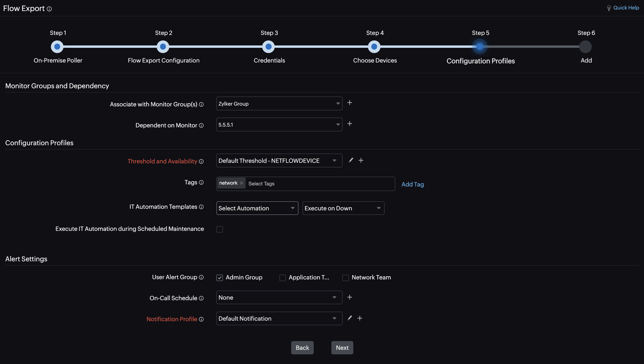Open the On-Call Schedule dropdown
This screenshot has width=644, height=364.
click(x=279, y=297)
